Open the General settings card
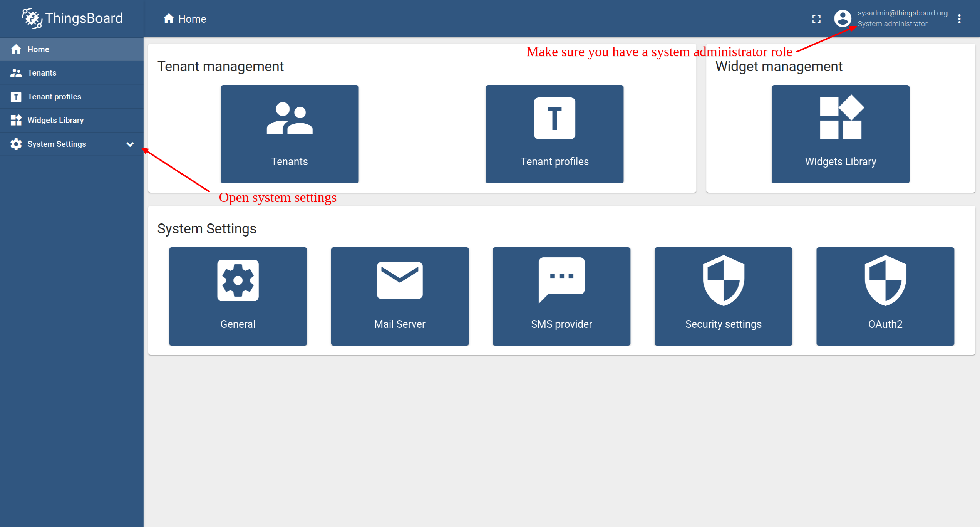Viewport: 980px width, 527px height. pyautogui.click(x=238, y=296)
